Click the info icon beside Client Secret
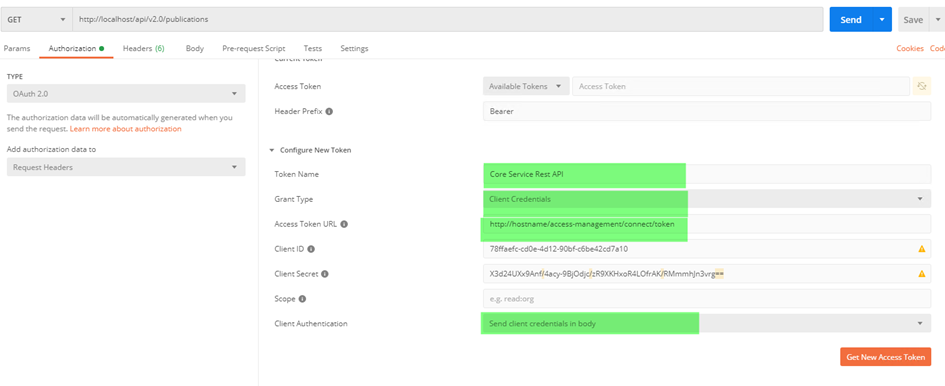This screenshot has height=386, width=945. pyautogui.click(x=325, y=274)
